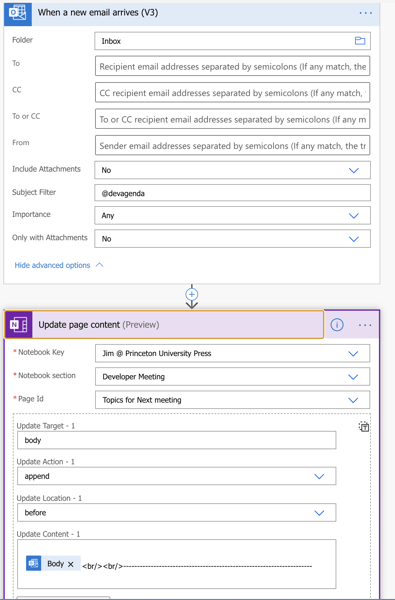This screenshot has height=600, width=395.
Task: Open Update page content ellipsis menu
Action: point(365,325)
